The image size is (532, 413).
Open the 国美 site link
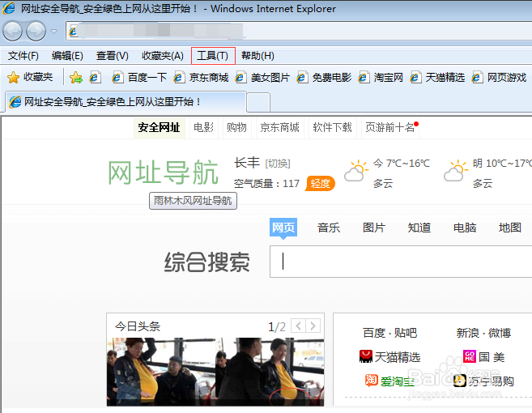(x=492, y=357)
